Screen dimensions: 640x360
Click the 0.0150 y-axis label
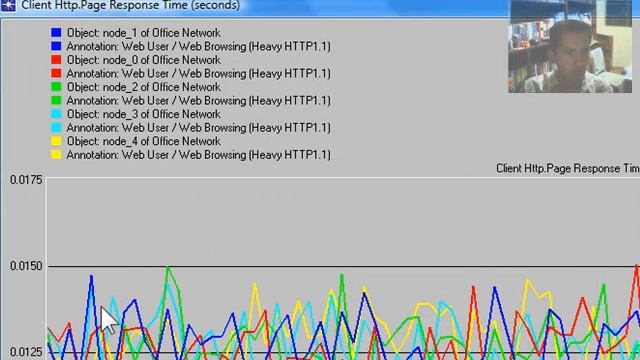(26, 266)
